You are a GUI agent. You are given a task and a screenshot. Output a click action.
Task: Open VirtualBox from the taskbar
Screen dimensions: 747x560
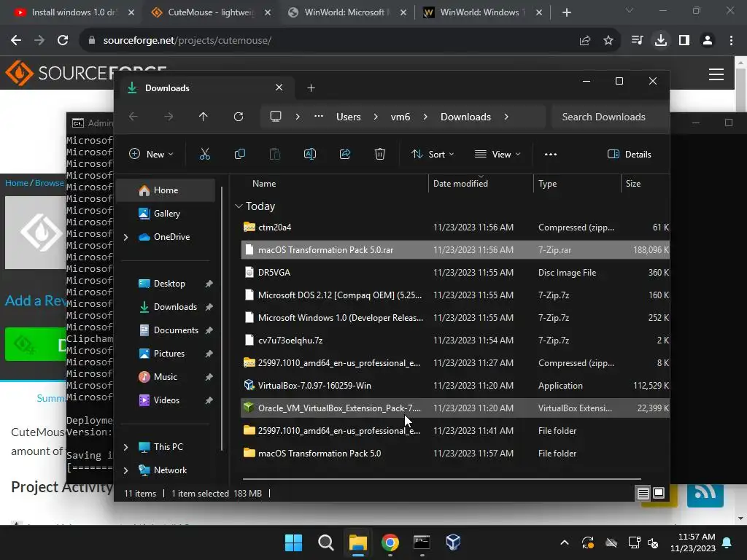tap(453, 542)
